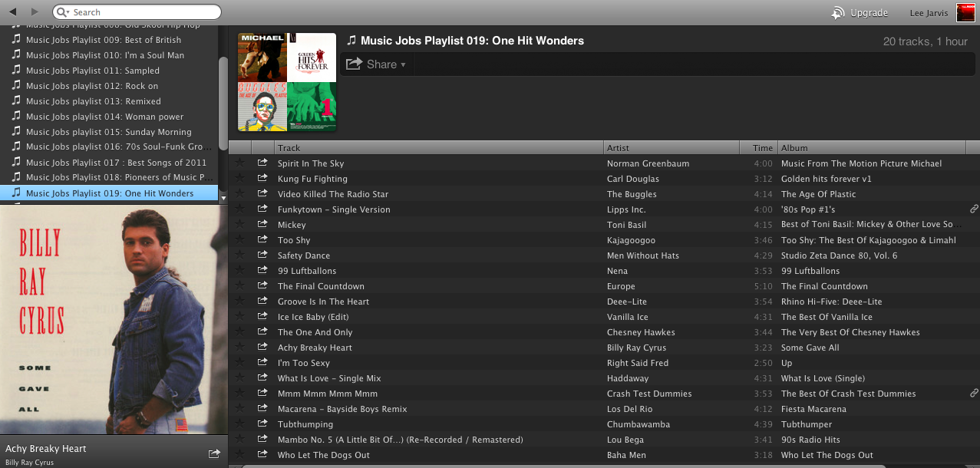
Task: Select playlist 019: One Hit Wonders in sidebar
Action: (109, 193)
